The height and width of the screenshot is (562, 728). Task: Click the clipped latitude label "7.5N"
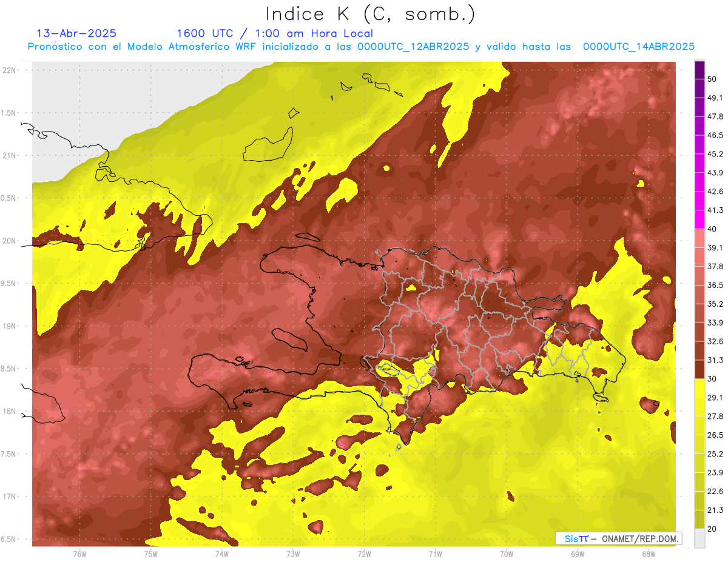(x=9, y=454)
